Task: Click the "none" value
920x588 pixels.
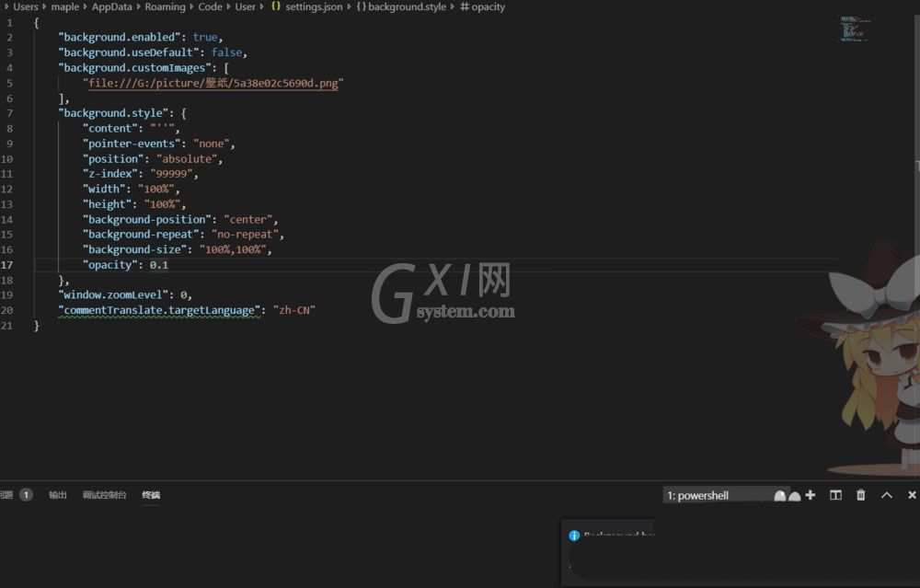Action: pyautogui.click(x=212, y=144)
